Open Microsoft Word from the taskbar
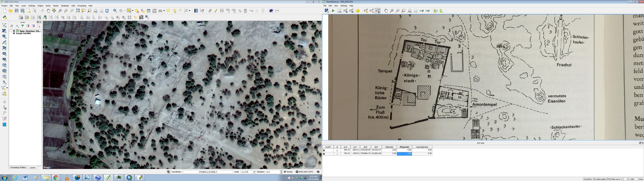The image size is (644, 181). [25, 177]
